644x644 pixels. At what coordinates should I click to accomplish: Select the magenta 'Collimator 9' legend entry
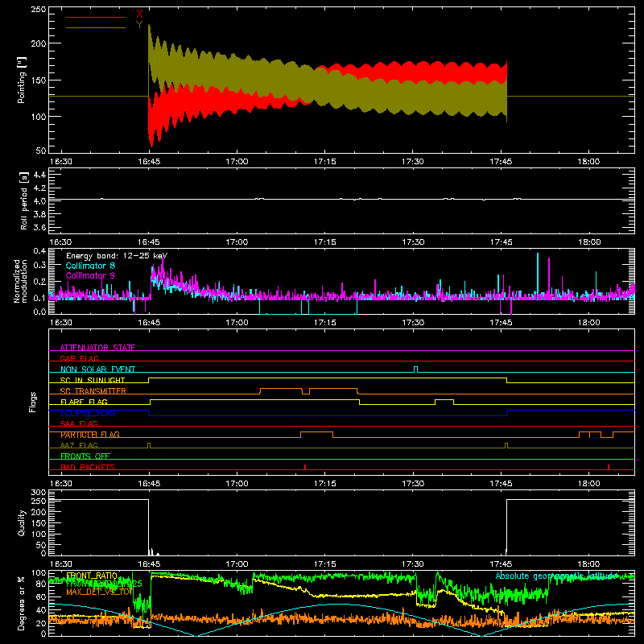tap(90, 275)
